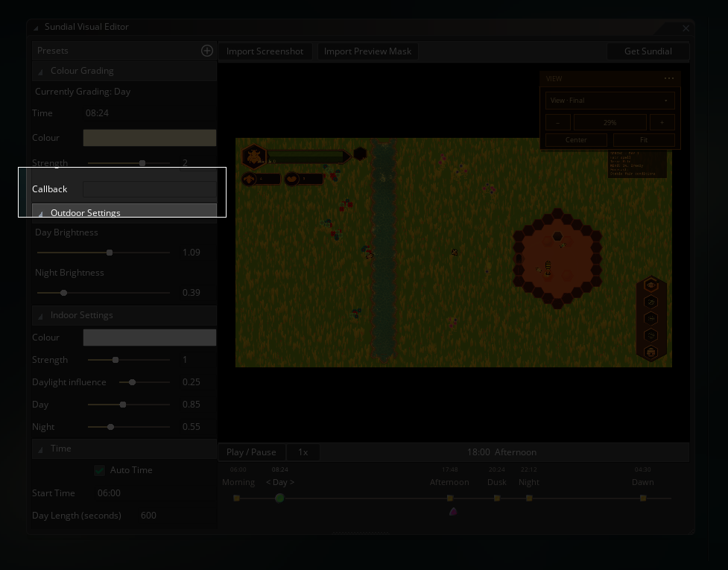Viewport: 728px width, 570px height.
Task: Fit the preview to the view
Action: point(644,140)
